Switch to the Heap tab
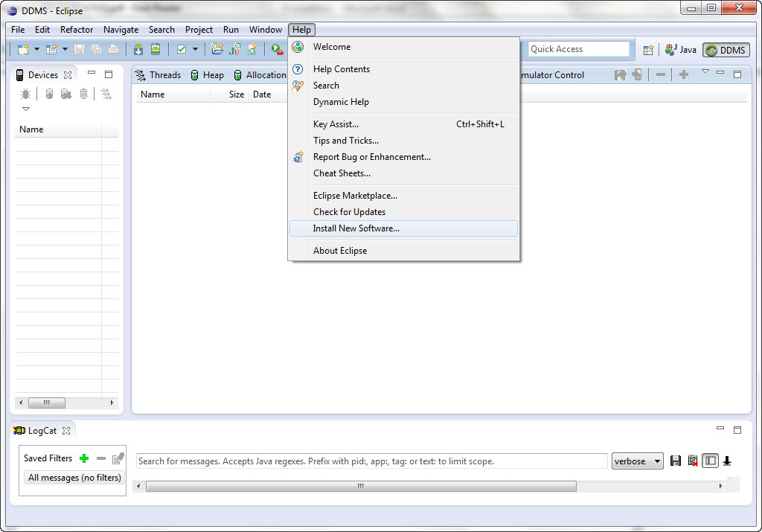The width and height of the screenshot is (762, 532). click(x=208, y=75)
